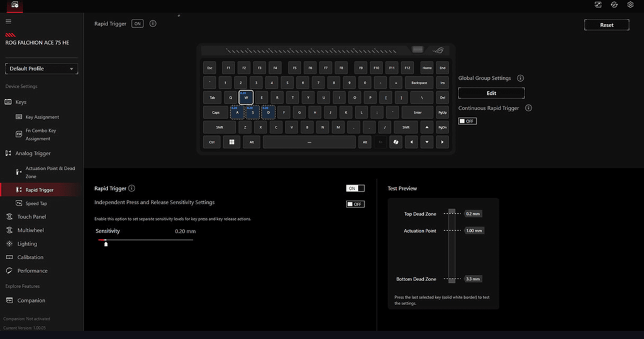Select the spacebar key
644x339 pixels.
click(x=309, y=142)
